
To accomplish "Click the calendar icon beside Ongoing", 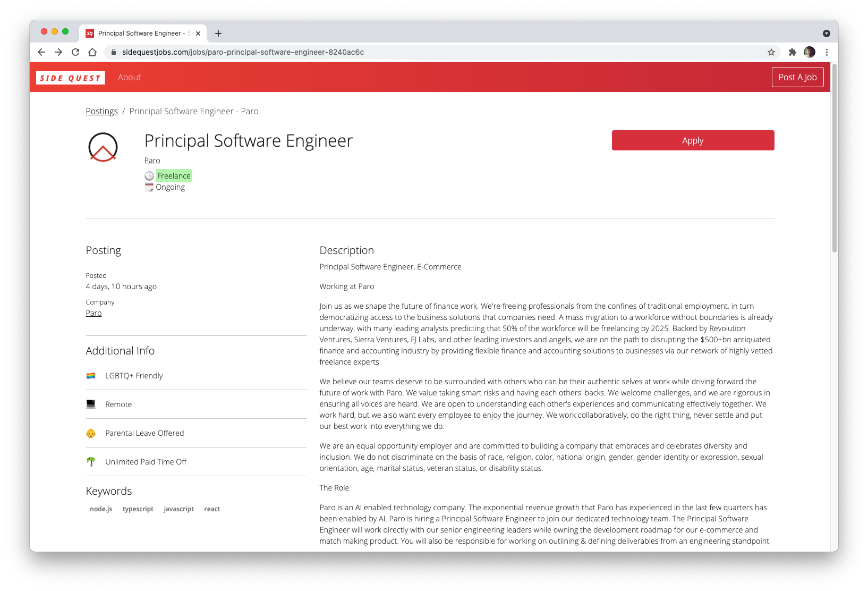I will tap(149, 187).
